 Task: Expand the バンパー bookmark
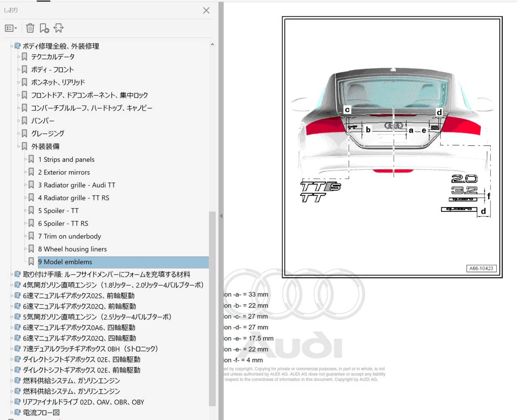tap(19, 121)
